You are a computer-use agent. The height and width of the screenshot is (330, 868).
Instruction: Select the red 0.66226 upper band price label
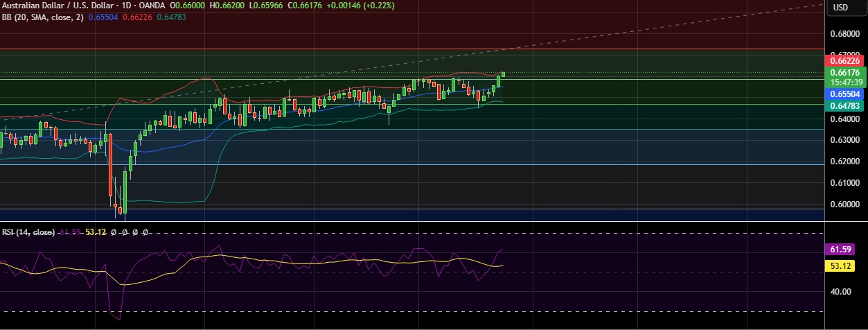[845, 61]
